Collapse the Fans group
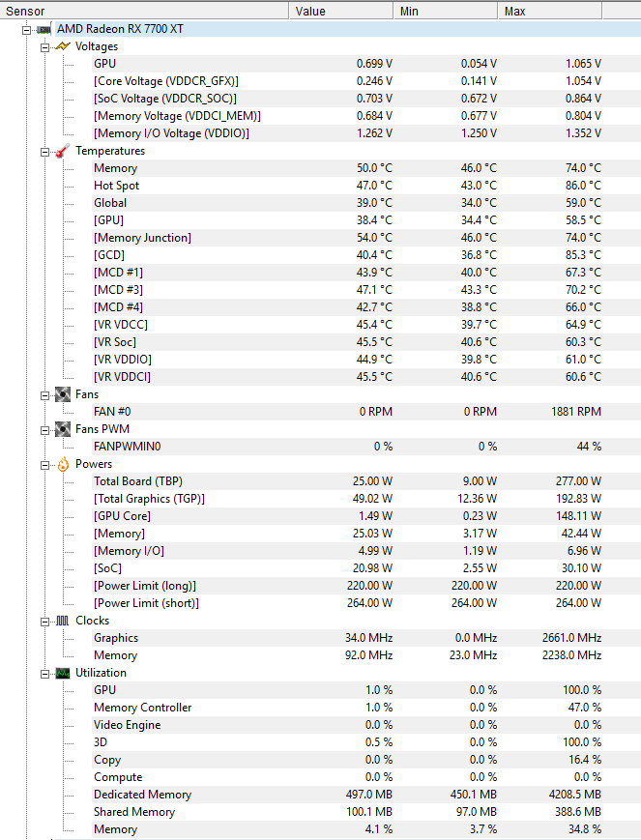 pos(45,396)
